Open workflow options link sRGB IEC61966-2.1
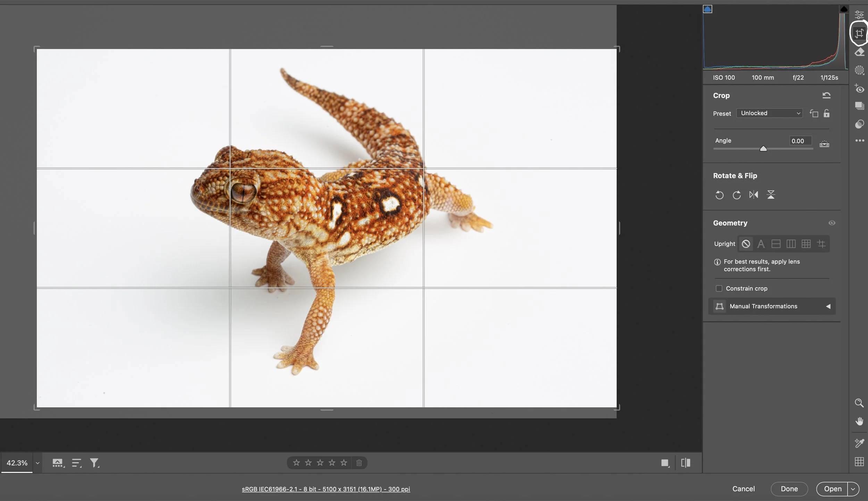The image size is (868, 501). 326,489
